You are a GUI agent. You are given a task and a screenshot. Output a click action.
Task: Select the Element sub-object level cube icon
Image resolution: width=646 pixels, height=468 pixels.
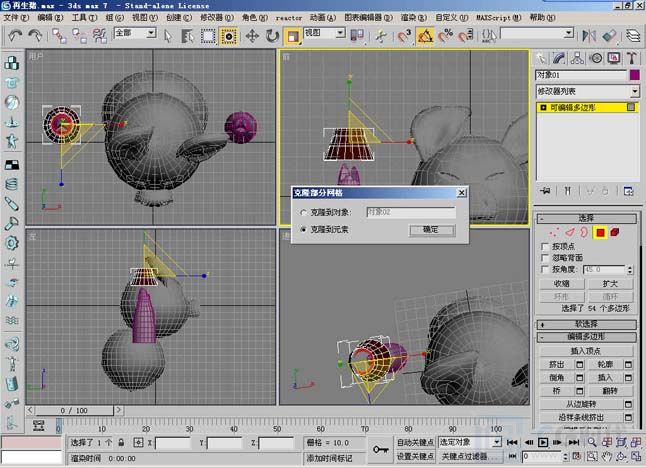coord(615,232)
